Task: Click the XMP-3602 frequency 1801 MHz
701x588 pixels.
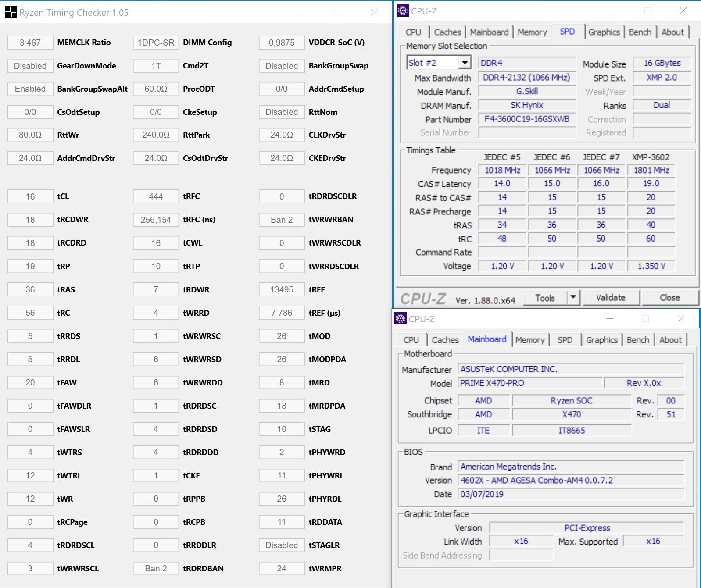Action: 651,170
